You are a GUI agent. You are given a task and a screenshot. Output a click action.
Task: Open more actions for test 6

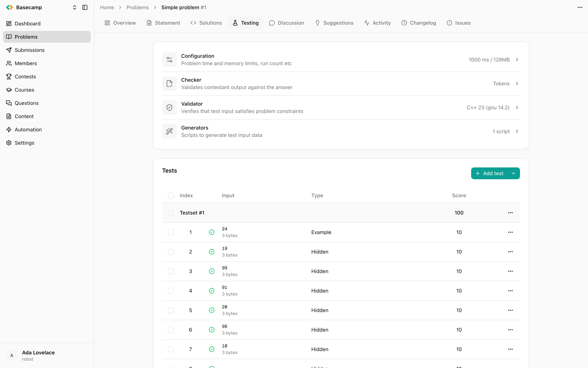[x=510, y=330]
